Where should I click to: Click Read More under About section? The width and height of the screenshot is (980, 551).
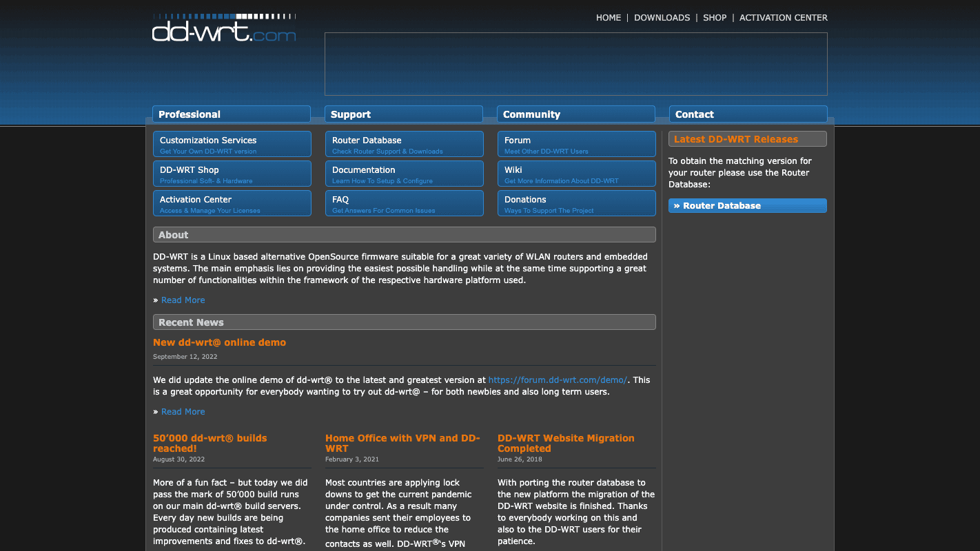click(183, 300)
